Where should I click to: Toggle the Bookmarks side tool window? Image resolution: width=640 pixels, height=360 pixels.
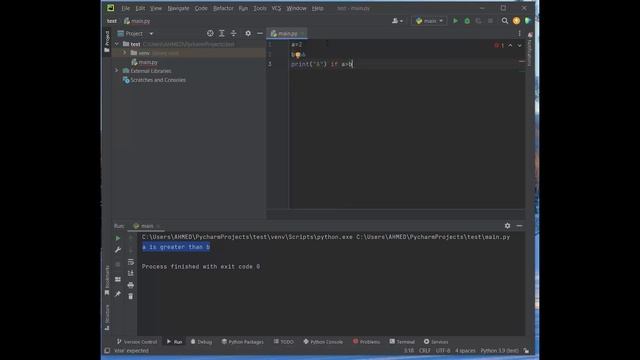click(107, 280)
